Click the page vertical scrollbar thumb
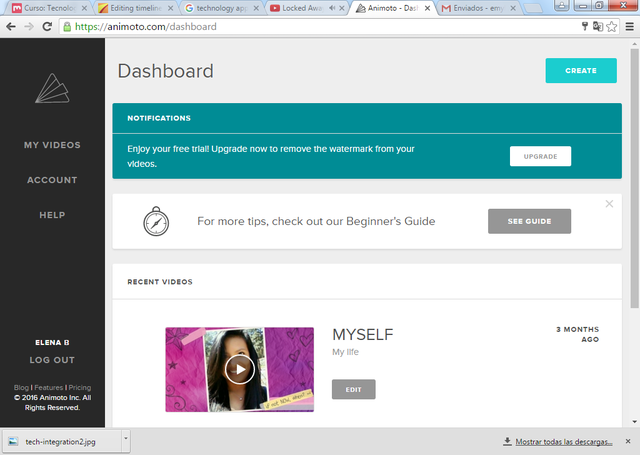The image size is (640, 455). point(634,178)
